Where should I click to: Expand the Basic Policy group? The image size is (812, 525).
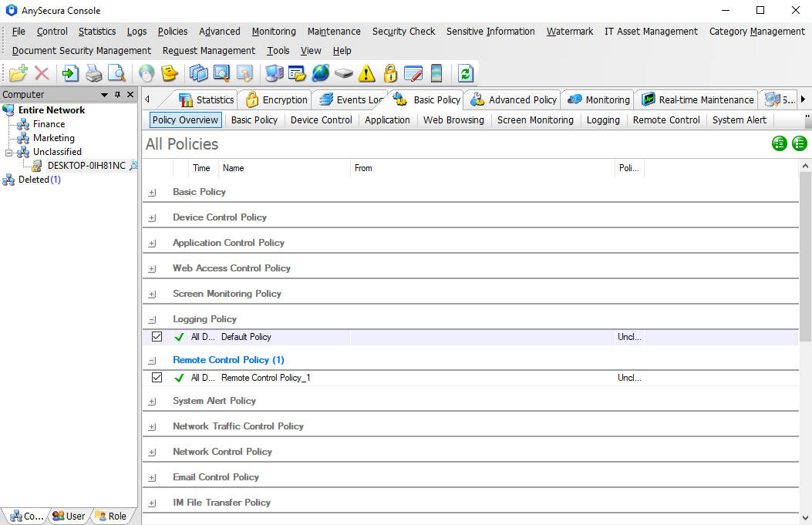click(x=152, y=192)
